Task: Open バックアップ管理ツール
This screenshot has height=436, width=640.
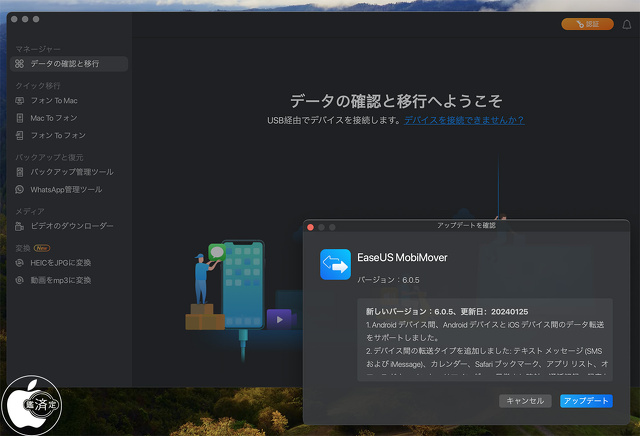Action: pos(72,172)
